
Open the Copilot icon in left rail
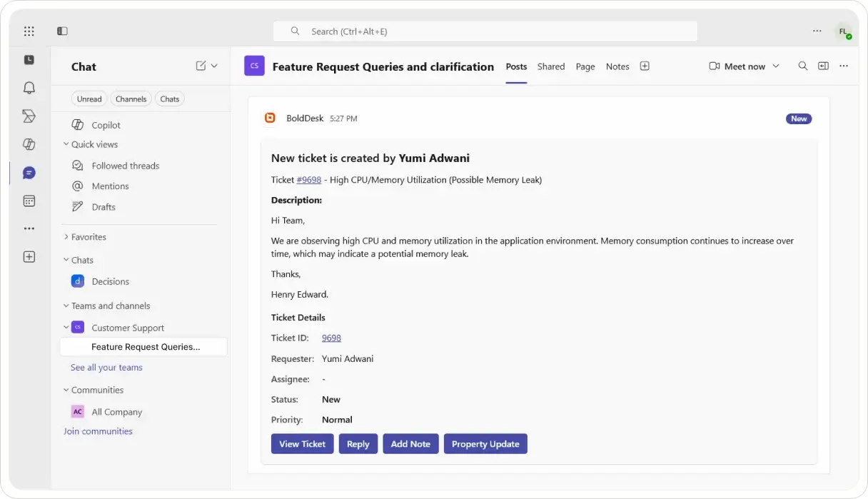pos(29,144)
